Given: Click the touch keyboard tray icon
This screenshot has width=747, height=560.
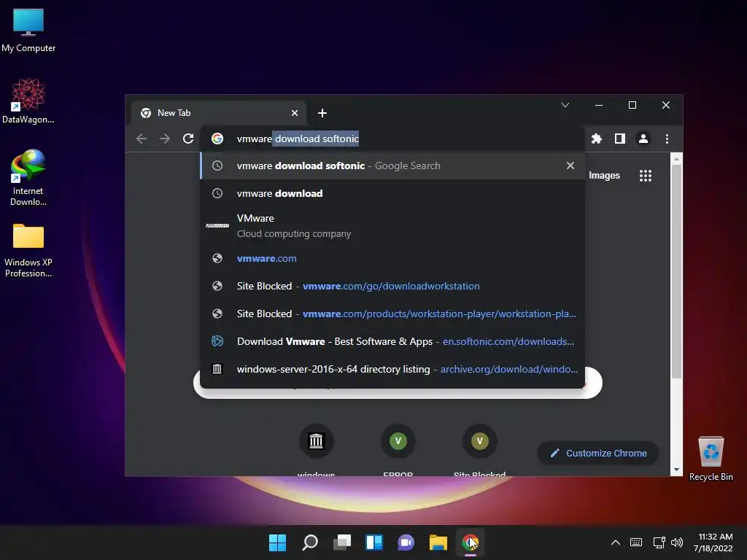Looking at the screenshot, I should (x=636, y=542).
